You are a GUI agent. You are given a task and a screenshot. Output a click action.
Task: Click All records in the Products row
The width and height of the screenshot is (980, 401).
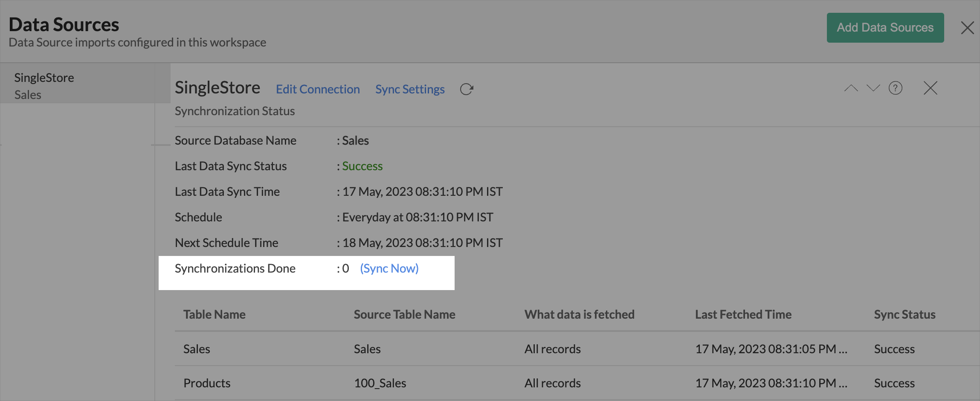[x=553, y=383]
